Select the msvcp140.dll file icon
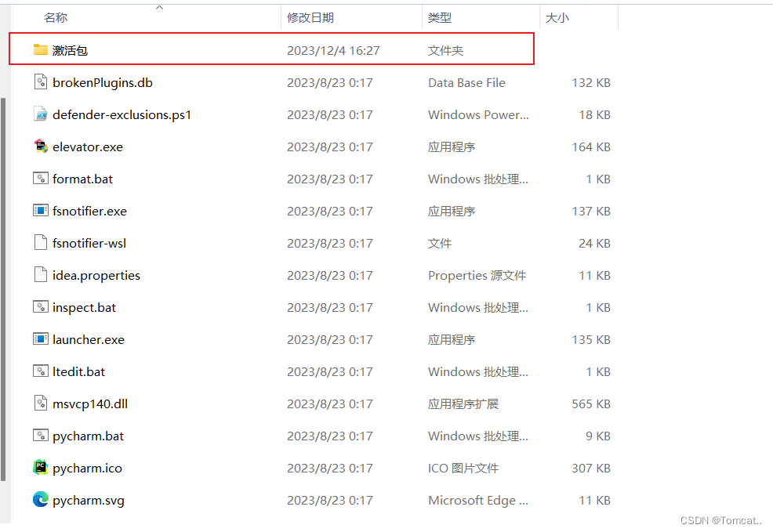This screenshot has width=773, height=532. point(41,403)
